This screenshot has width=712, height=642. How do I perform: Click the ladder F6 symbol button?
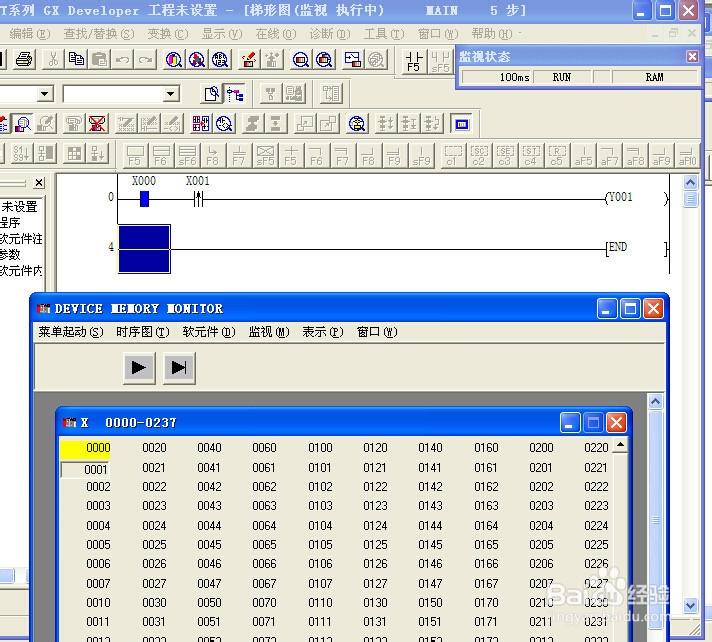(x=161, y=156)
